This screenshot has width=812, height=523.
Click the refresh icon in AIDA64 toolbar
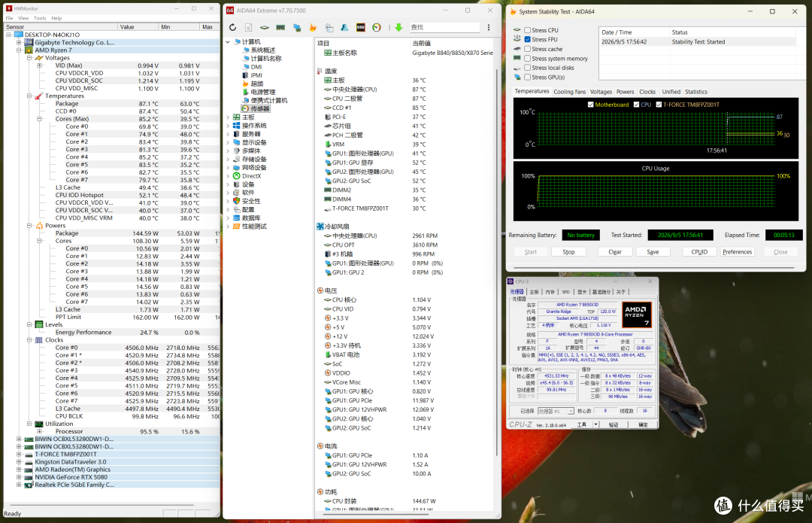click(232, 28)
